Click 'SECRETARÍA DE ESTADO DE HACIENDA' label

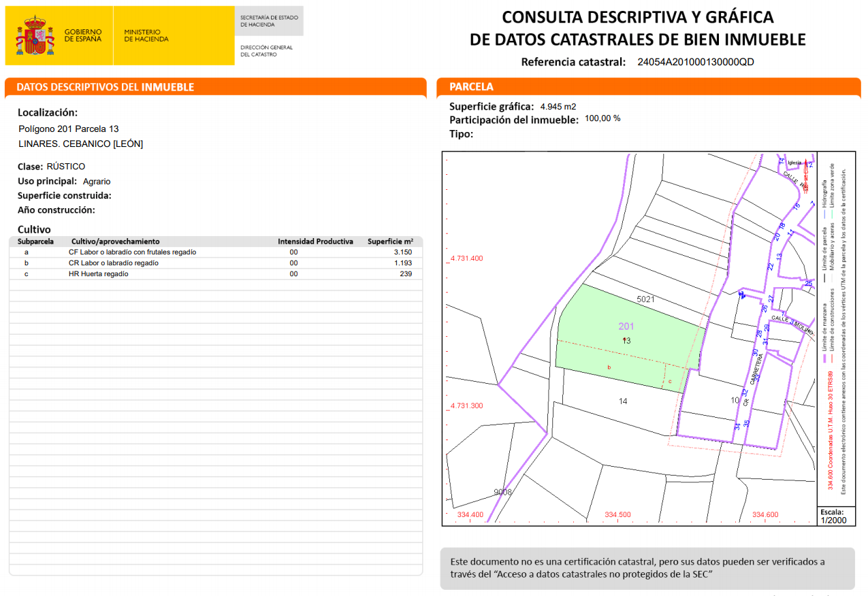pos(268,21)
